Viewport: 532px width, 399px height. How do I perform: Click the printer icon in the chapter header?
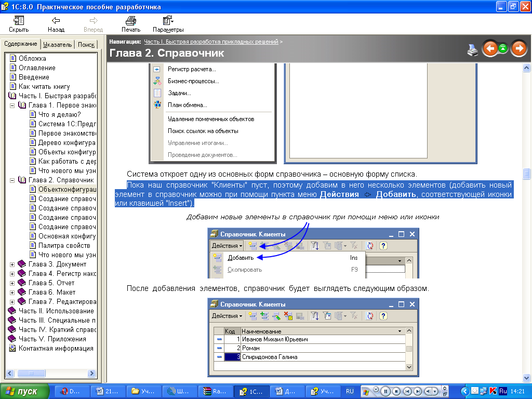click(x=472, y=49)
